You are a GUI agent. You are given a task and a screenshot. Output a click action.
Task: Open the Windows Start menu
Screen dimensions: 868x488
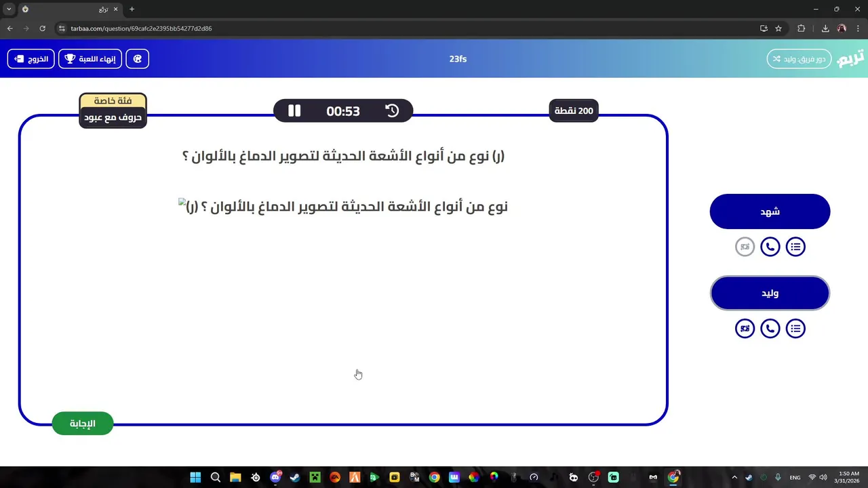tap(195, 477)
